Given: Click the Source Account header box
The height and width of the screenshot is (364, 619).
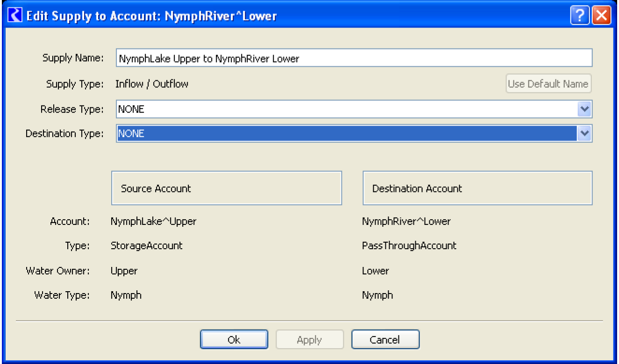Looking at the screenshot, I should coord(227,188).
